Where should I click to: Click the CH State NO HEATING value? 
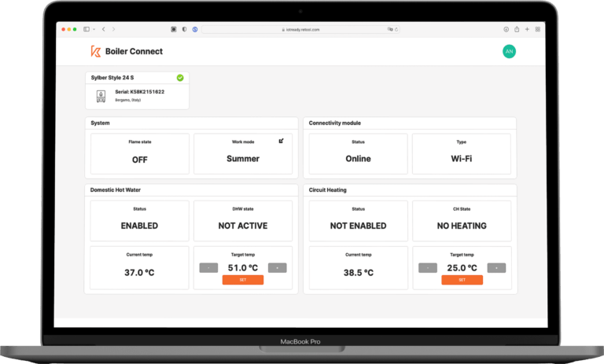pyautogui.click(x=462, y=226)
